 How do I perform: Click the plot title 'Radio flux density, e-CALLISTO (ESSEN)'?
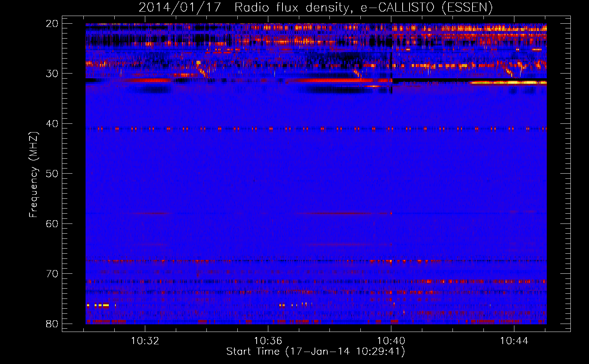(x=363, y=8)
